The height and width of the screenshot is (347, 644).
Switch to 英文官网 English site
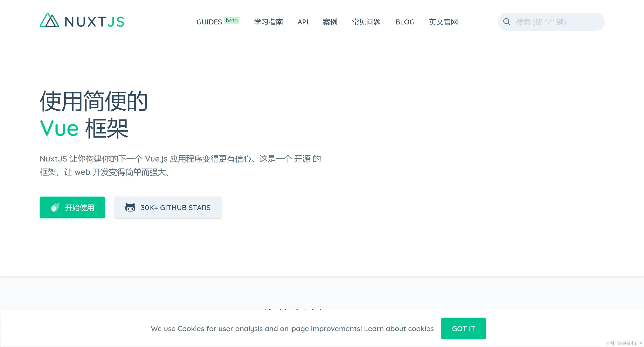pos(443,22)
